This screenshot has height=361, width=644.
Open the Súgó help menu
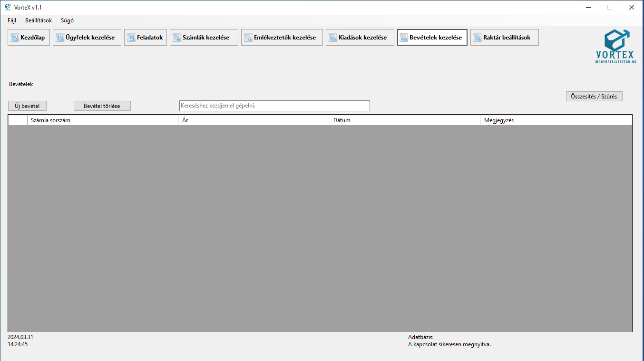point(67,20)
